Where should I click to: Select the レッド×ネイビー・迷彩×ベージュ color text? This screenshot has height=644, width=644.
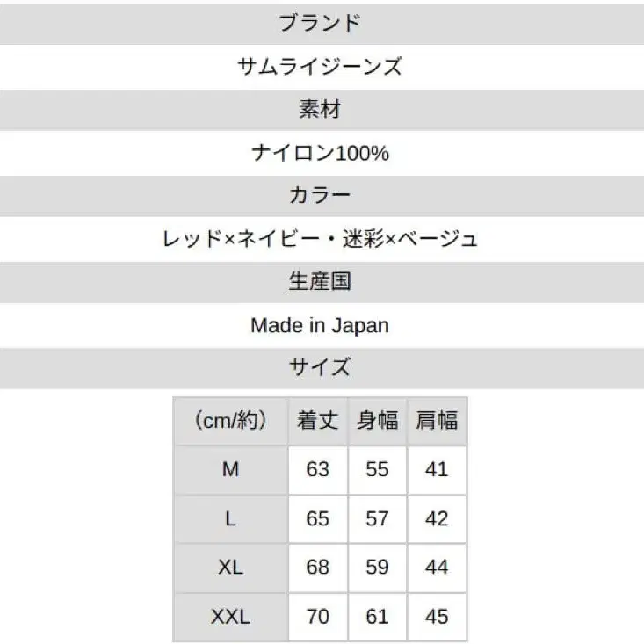pyautogui.click(x=320, y=238)
